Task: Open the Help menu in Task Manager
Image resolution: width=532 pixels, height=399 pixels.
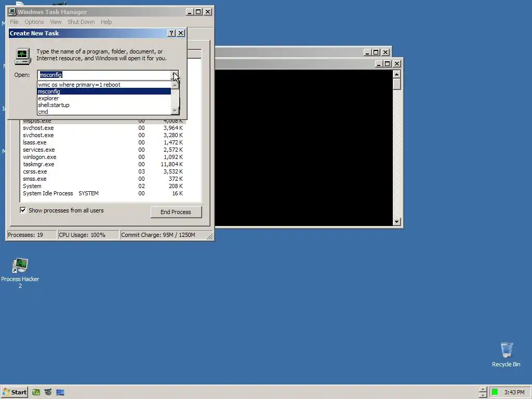Action: pyautogui.click(x=106, y=22)
